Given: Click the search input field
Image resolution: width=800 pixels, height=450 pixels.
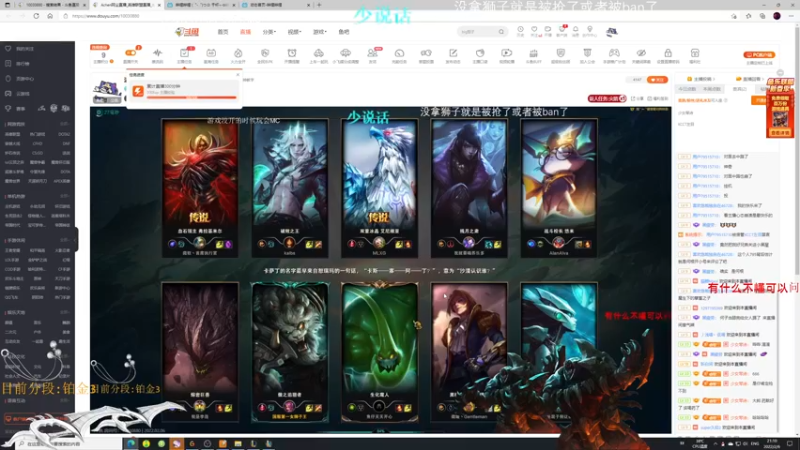Looking at the screenshot, I should (479, 32).
